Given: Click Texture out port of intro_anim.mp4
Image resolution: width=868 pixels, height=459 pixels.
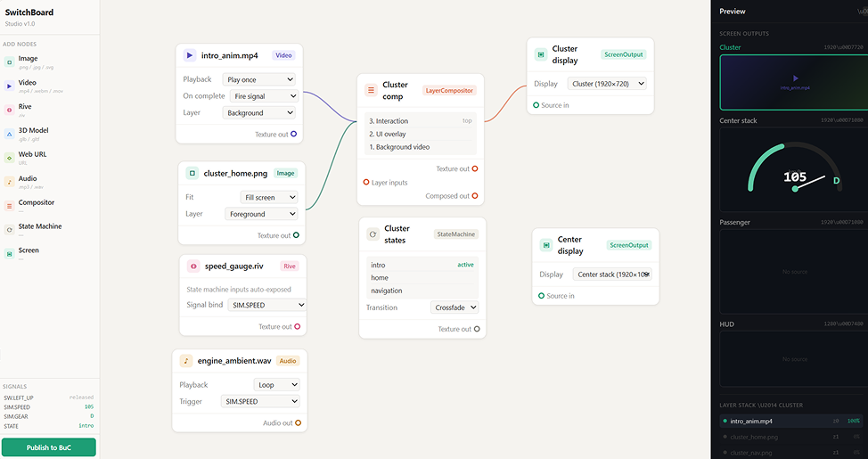Looking at the screenshot, I should [x=294, y=134].
